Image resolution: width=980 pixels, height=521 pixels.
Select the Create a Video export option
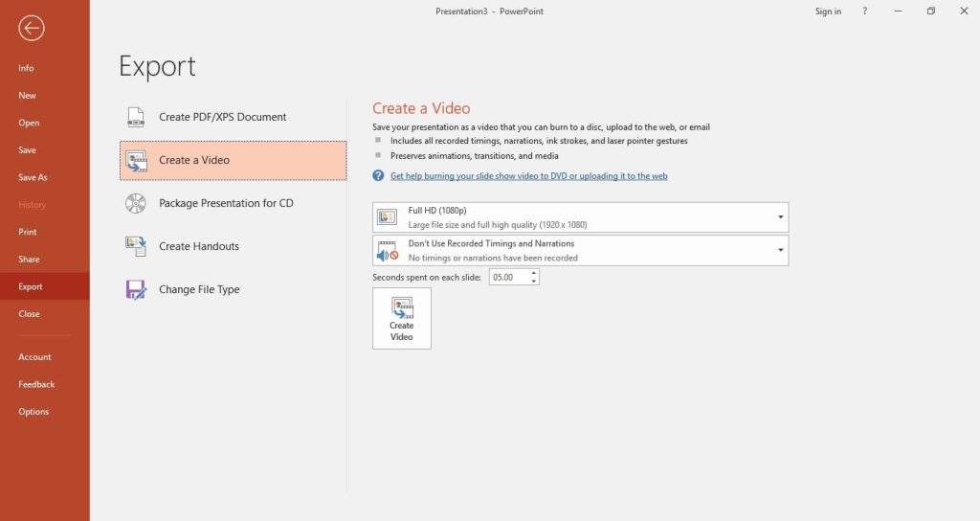coord(234,161)
